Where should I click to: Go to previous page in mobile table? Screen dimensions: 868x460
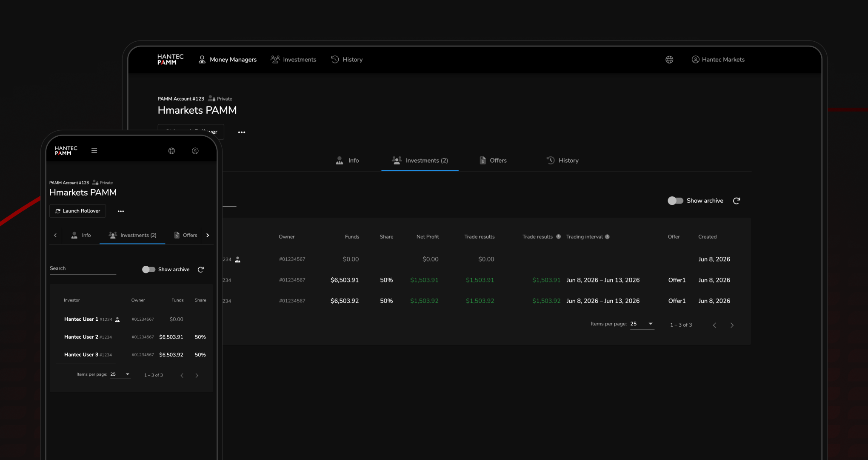tap(182, 375)
